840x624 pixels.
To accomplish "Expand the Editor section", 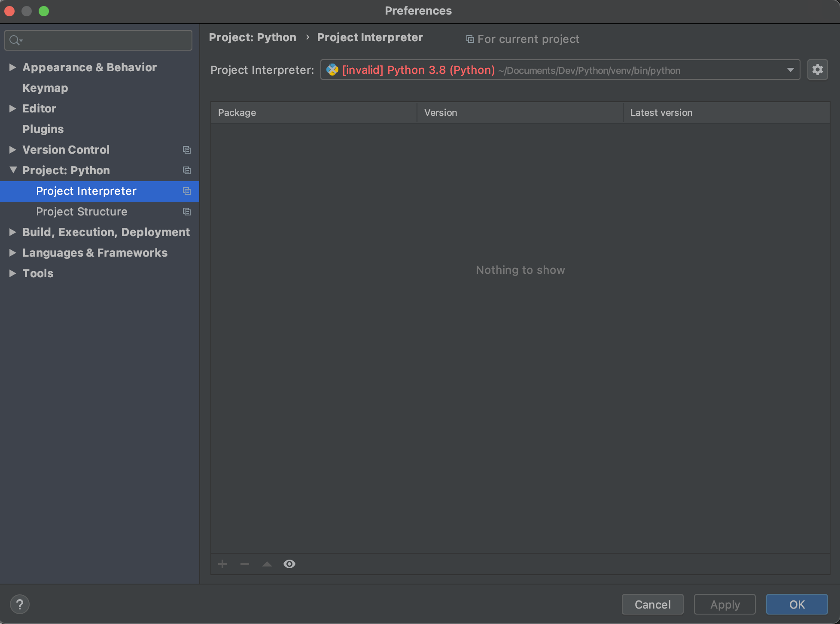I will 12,108.
